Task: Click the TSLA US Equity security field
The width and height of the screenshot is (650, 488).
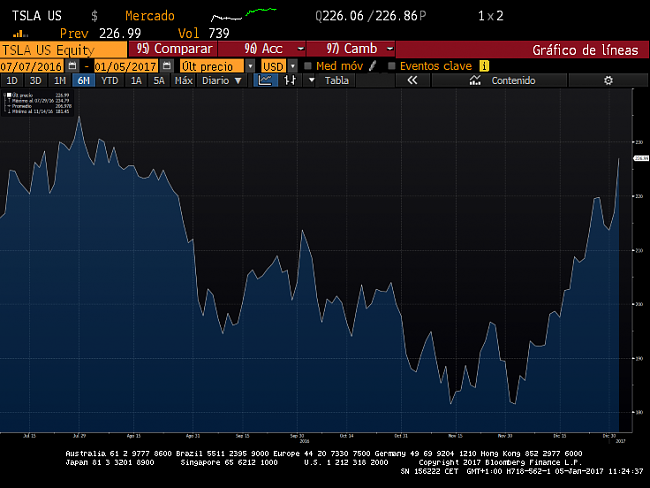Action: click(63, 50)
